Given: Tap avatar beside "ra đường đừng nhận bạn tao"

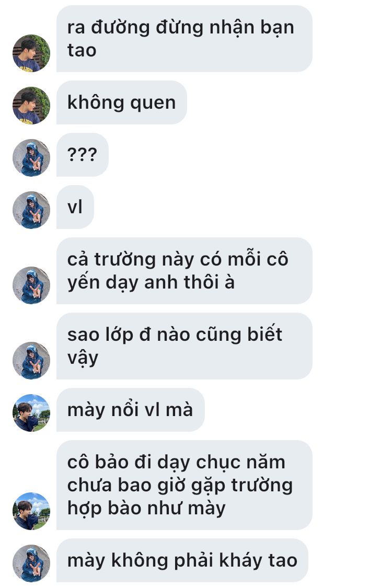Looking at the screenshot, I should [x=31, y=53].
